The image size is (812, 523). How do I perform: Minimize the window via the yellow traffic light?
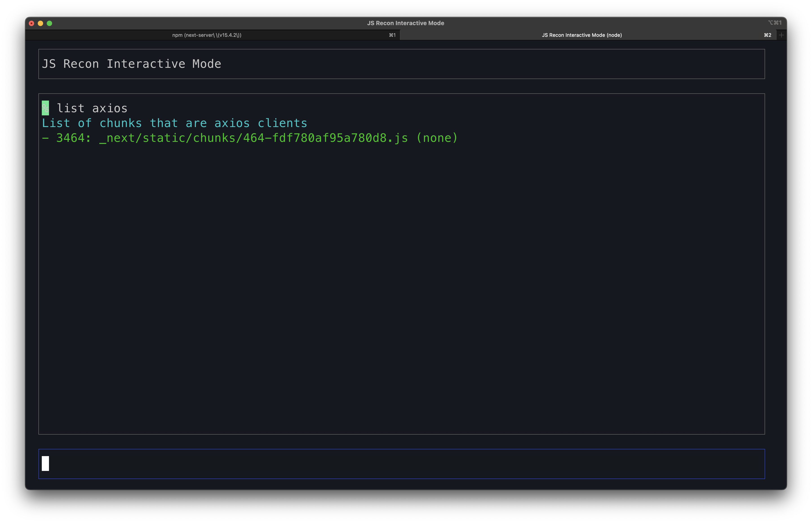click(40, 23)
